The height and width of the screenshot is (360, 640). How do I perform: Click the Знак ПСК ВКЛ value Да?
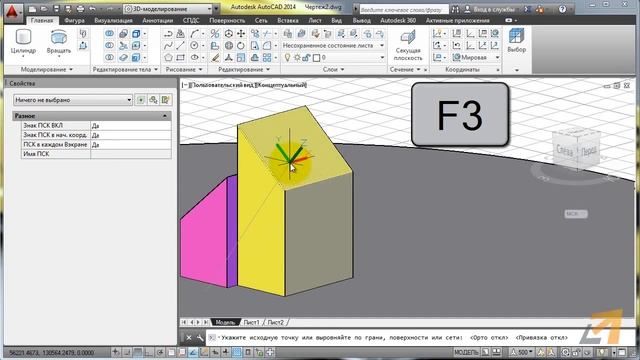coord(131,125)
